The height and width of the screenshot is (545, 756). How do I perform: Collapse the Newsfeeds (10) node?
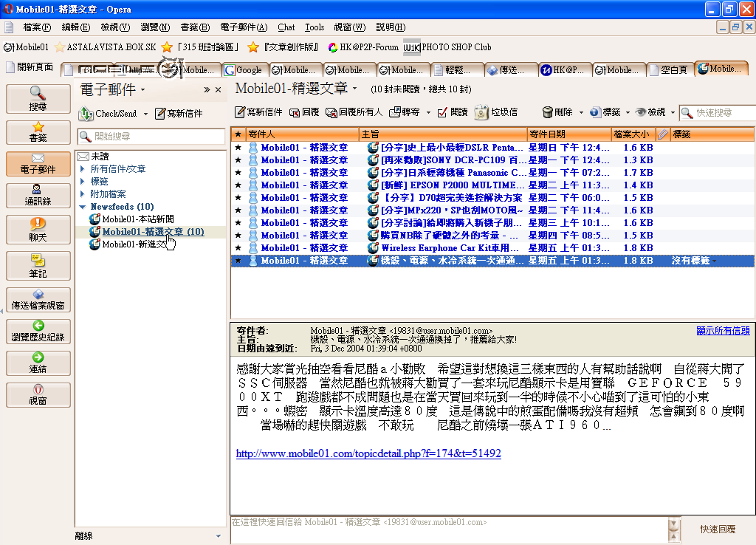pos(83,207)
